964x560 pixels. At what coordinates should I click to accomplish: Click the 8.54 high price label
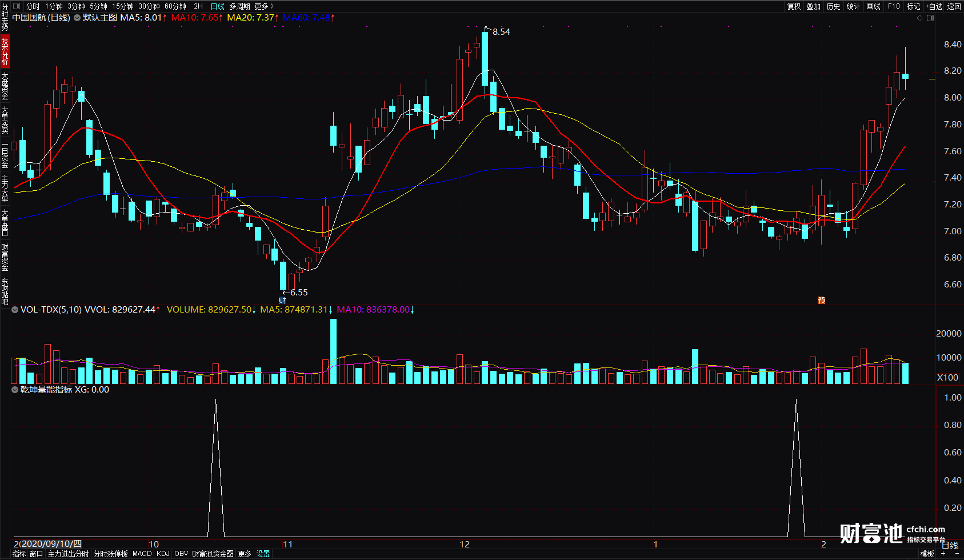pos(501,32)
